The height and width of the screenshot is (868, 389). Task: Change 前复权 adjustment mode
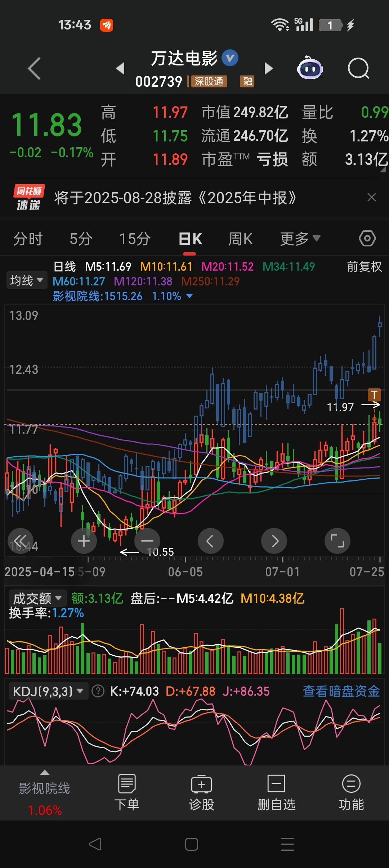pyautogui.click(x=364, y=267)
